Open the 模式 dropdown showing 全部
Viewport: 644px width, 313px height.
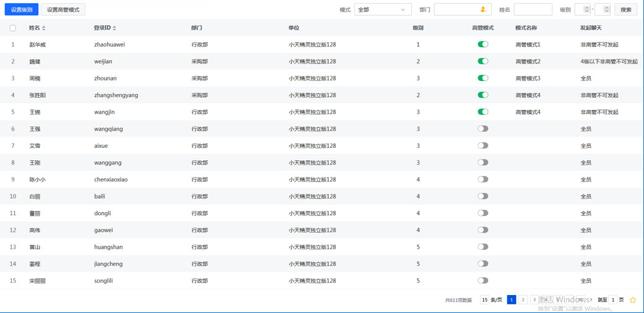382,10
